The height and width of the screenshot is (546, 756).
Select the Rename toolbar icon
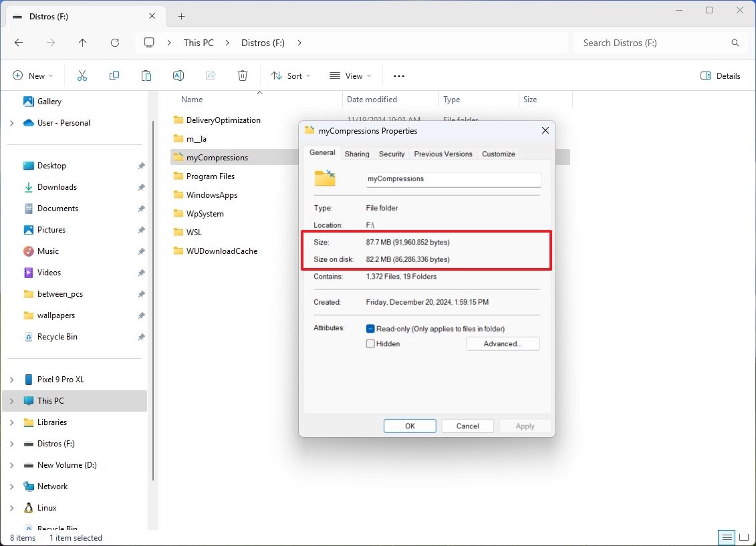[178, 76]
